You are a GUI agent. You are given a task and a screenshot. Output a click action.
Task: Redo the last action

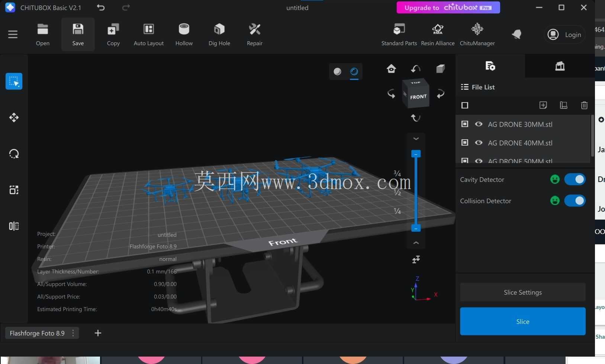point(126,7)
